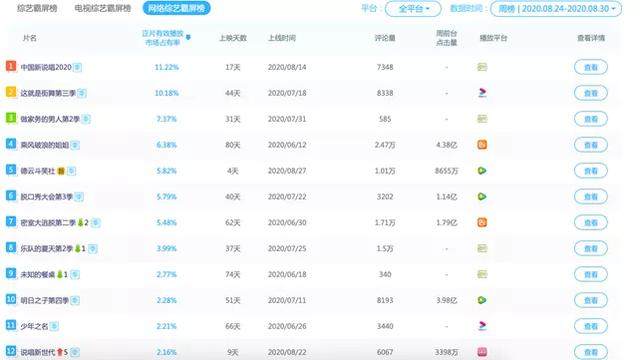Click the Tencent Video icon for 德云斗笑社

[x=482, y=171]
